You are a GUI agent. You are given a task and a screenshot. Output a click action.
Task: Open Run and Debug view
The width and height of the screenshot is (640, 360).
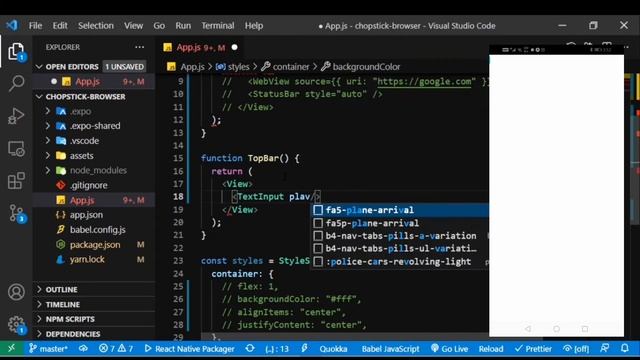16,116
